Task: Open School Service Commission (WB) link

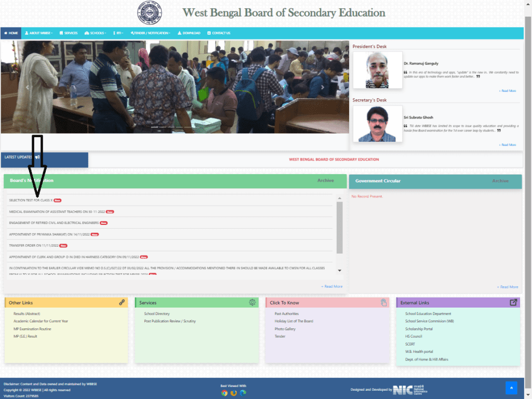Action: 430,321
